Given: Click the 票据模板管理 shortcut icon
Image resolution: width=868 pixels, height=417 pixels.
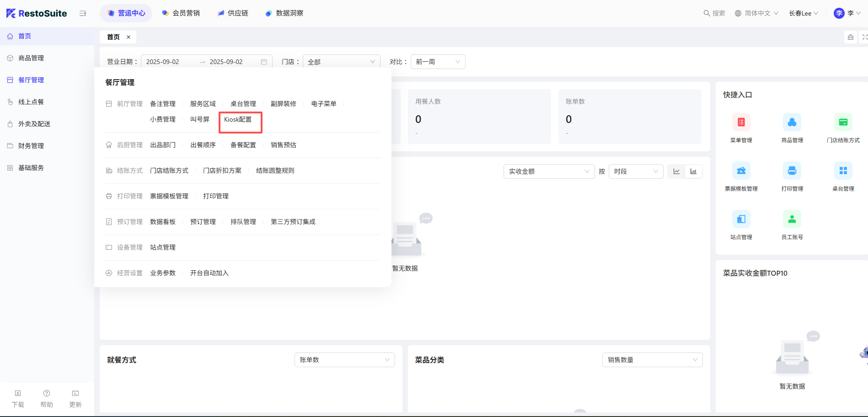Looking at the screenshot, I should [741, 171].
